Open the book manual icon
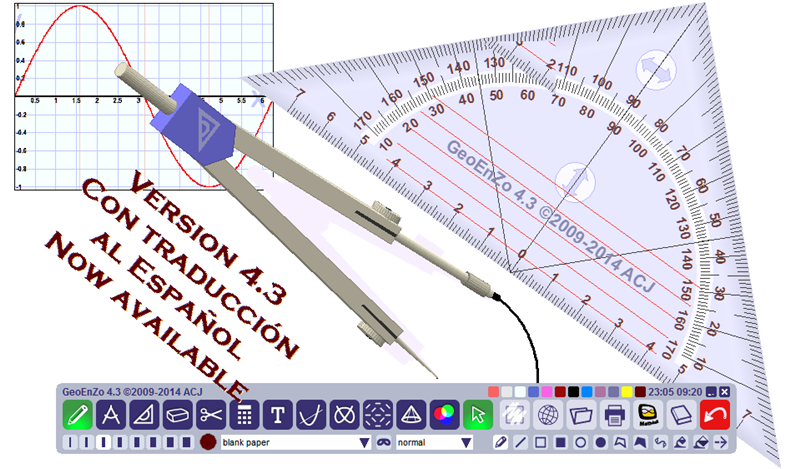Image resolution: width=800 pixels, height=469 pixels. [x=682, y=414]
